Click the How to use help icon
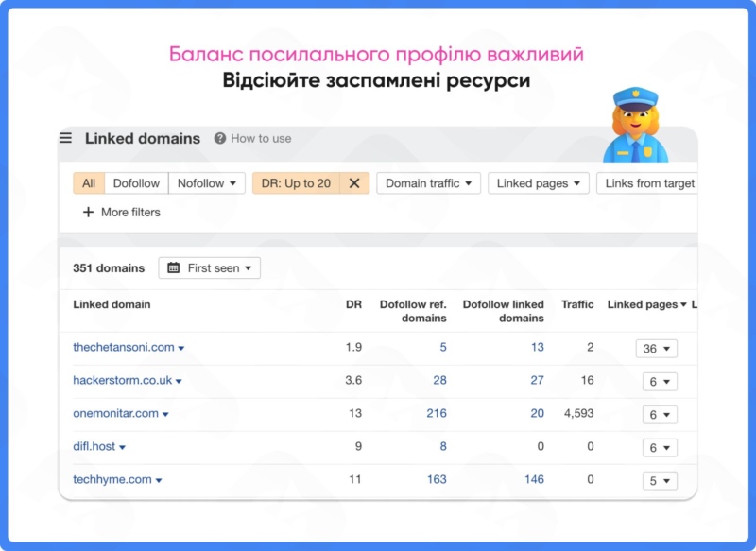 tap(220, 138)
